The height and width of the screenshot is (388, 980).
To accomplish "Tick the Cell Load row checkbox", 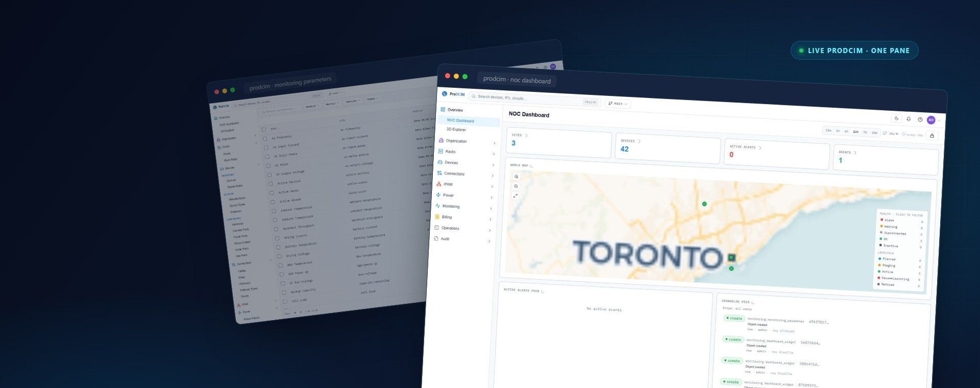I will tap(285, 302).
